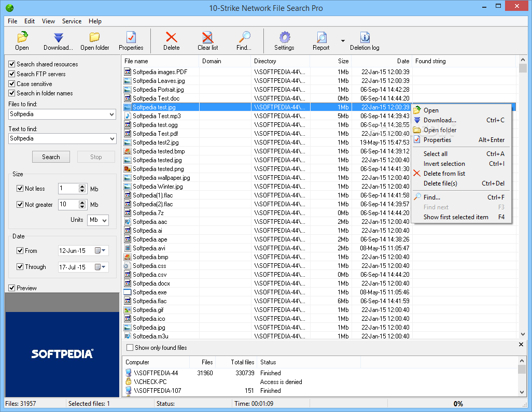Click icon of Softpedia tested.png

coord(128,169)
